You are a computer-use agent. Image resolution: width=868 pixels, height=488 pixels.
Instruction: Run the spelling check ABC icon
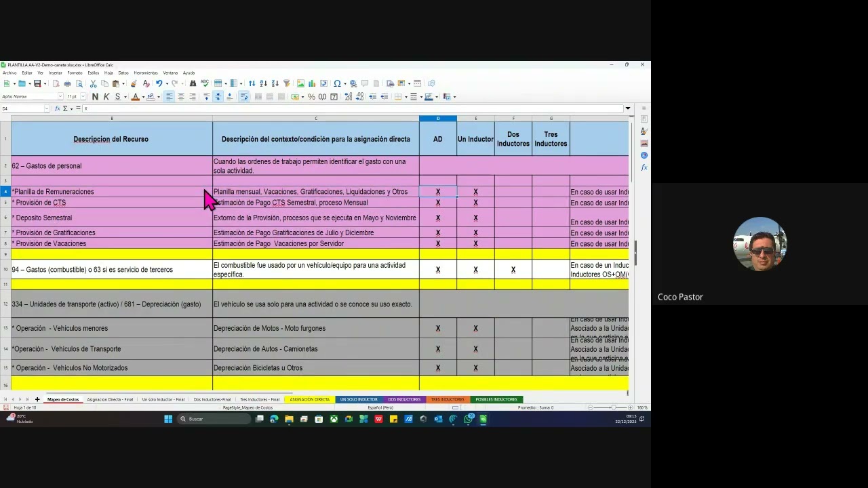click(x=203, y=83)
